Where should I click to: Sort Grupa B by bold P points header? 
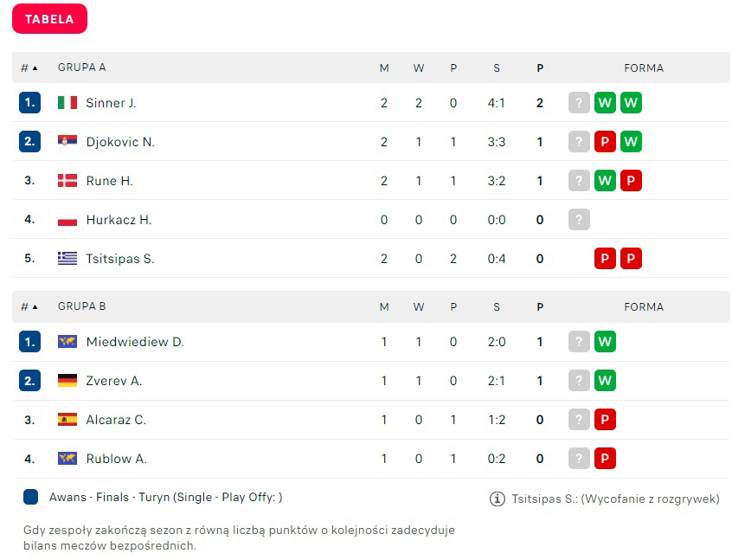pos(540,306)
